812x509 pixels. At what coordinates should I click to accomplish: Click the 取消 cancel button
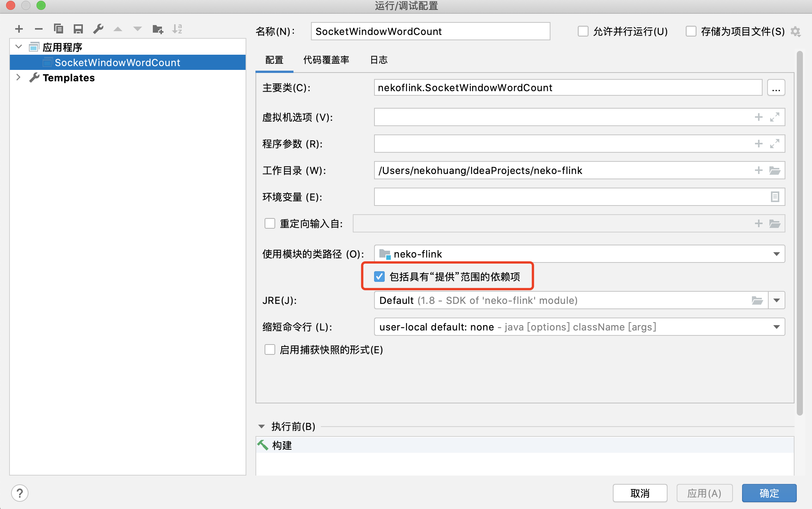click(640, 493)
